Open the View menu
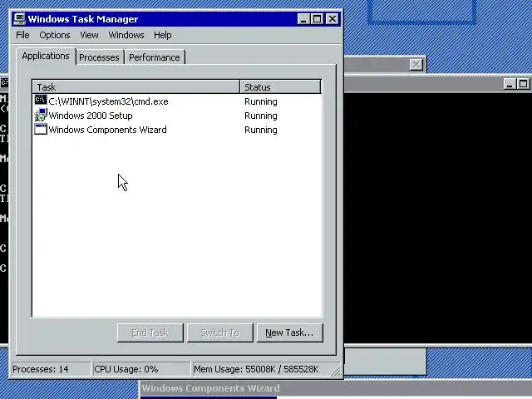This screenshot has height=399, width=532. [89, 35]
